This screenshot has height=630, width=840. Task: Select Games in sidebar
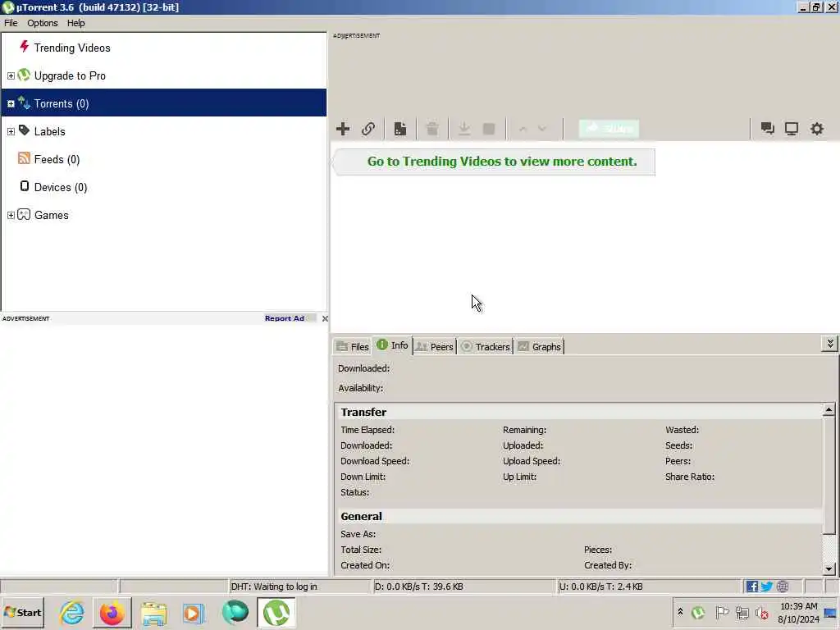tap(52, 215)
